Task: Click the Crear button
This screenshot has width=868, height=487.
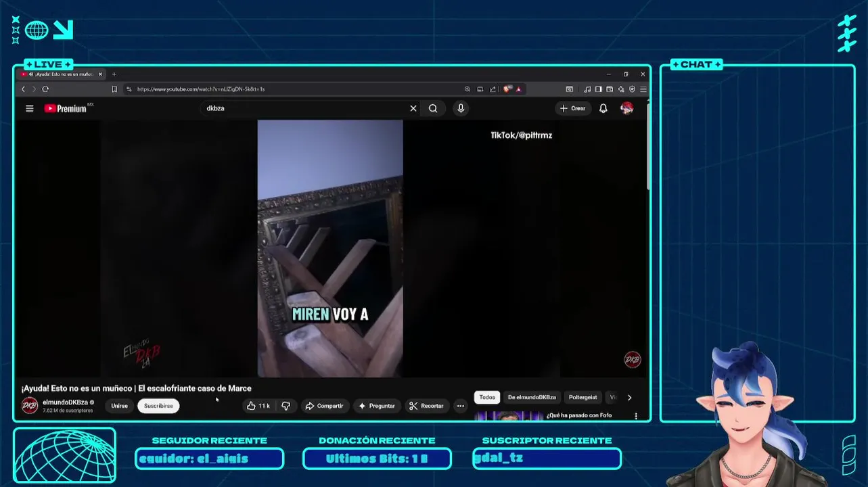Action: 573,108
